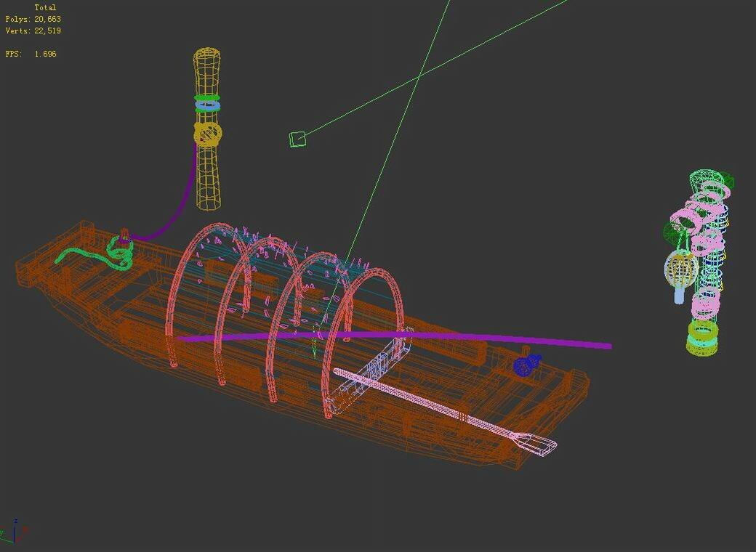Select the blue ring on yellow post
The height and width of the screenshot is (552, 756).
coord(208,104)
